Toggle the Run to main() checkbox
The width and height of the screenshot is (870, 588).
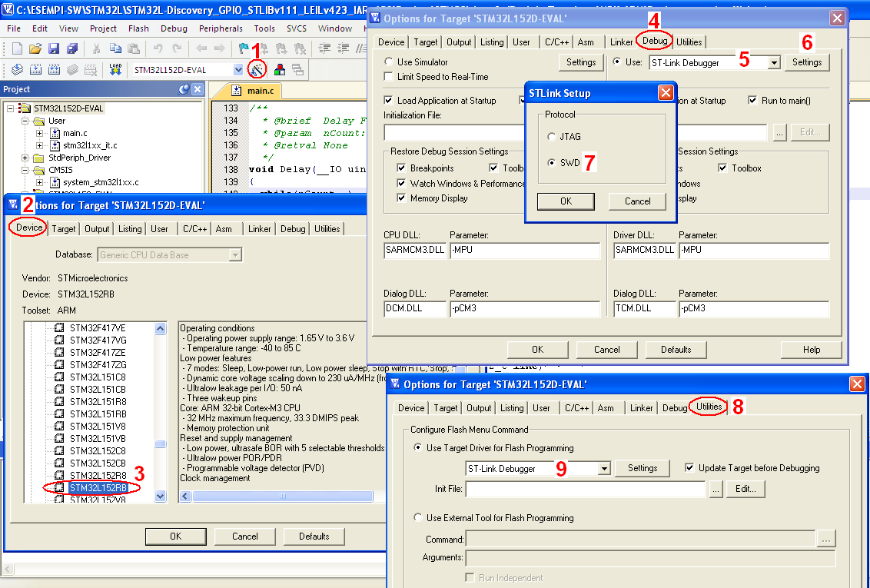point(752,101)
